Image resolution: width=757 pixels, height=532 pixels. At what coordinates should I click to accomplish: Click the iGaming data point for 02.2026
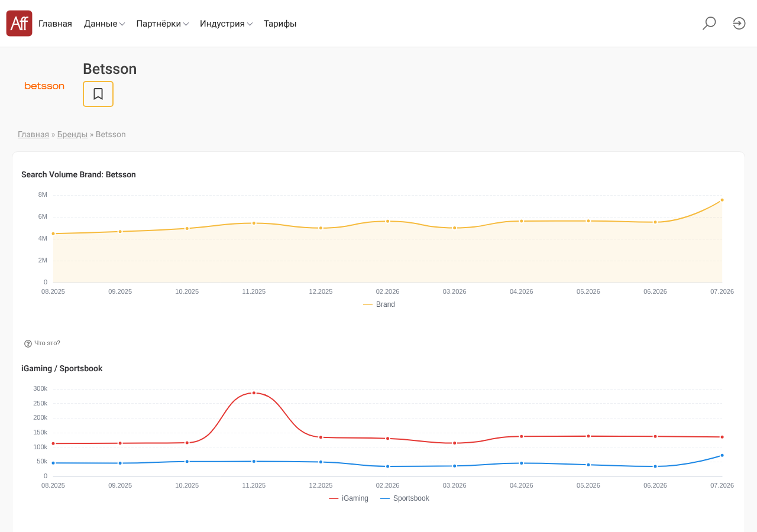click(x=388, y=466)
